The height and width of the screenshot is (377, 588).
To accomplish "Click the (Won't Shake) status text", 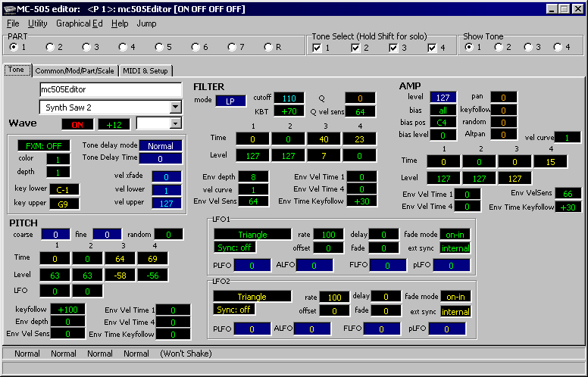I will (x=186, y=354).
